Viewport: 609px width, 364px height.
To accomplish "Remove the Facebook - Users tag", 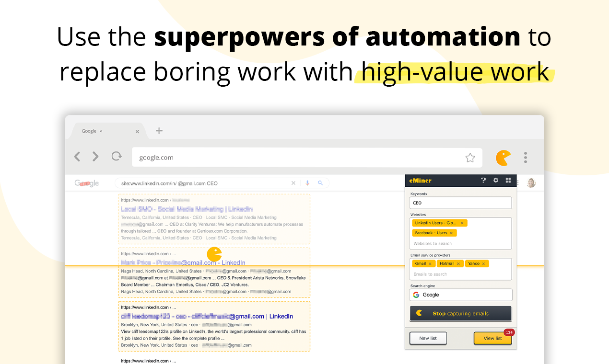I will [451, 233].
